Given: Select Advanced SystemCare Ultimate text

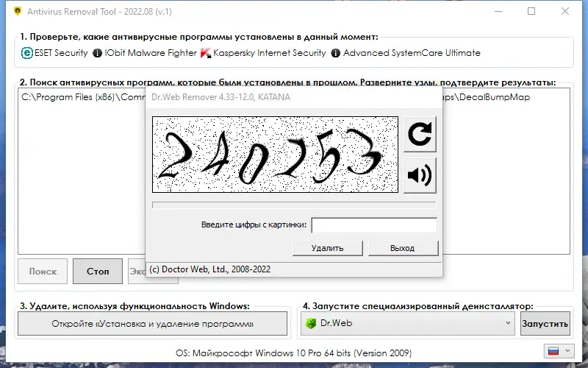Looking at the screenshot, I should tap(412, 53).
